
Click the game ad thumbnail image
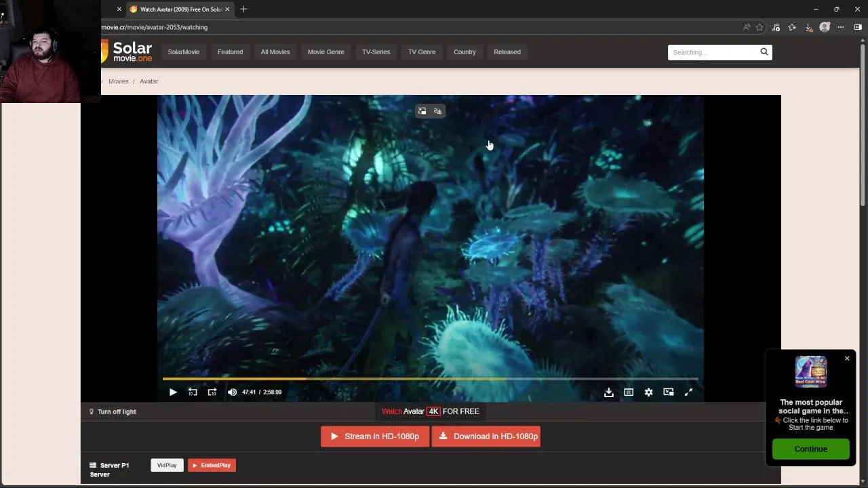pyautogui.click(x=811, y=371)
